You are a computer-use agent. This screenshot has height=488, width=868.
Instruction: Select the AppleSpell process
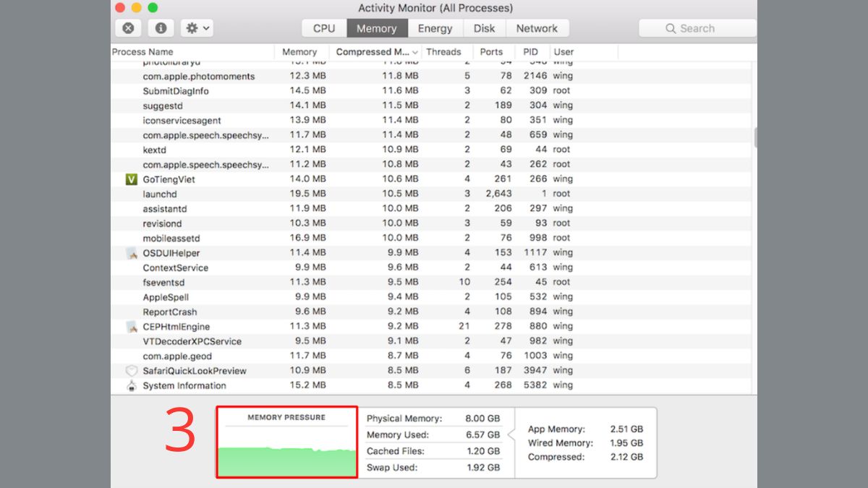(166, 297)
